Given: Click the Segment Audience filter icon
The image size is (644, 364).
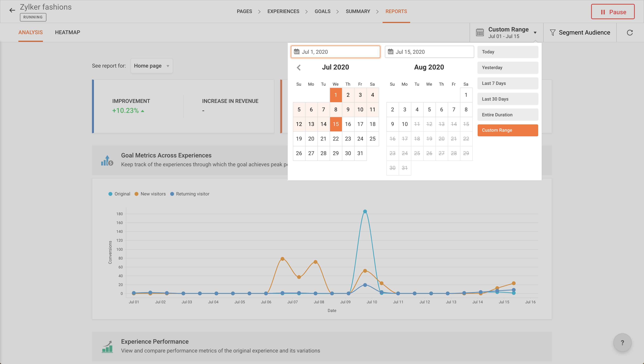Looking at the screenshot, I should tap(553, 33).
